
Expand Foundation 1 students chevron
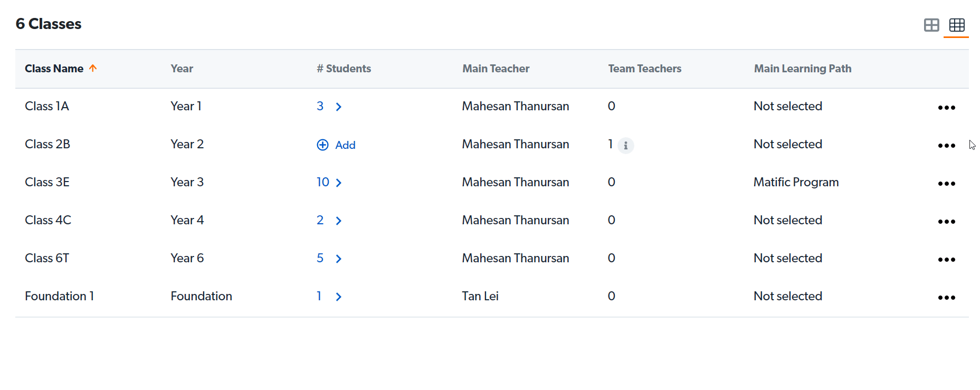tap(339, 297)
